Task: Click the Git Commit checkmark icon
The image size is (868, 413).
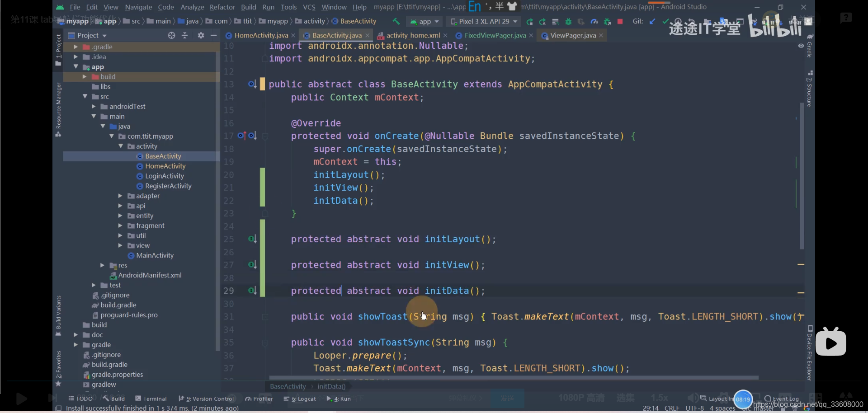Action: (665, 21)
